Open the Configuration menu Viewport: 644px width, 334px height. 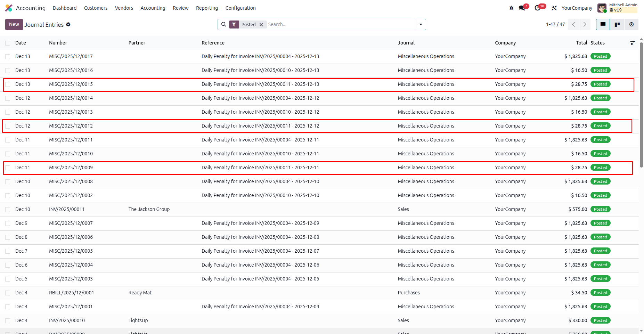[x=241, y=8]
